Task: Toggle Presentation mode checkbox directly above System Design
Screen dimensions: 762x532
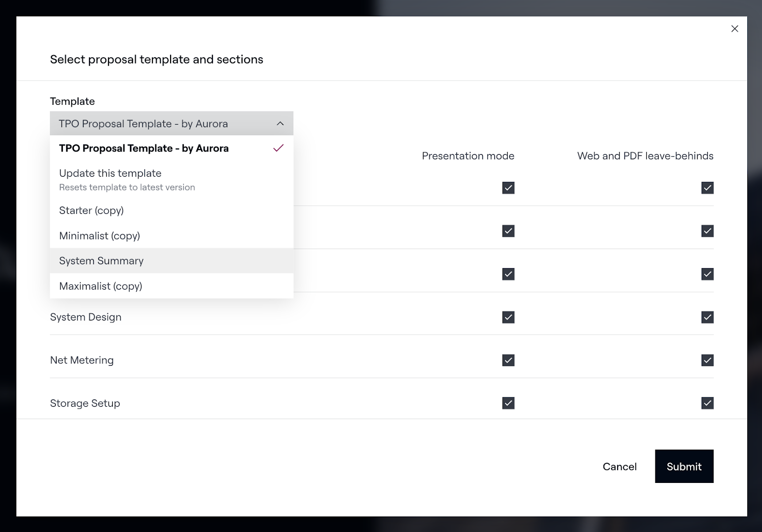Action: point(508,274)
